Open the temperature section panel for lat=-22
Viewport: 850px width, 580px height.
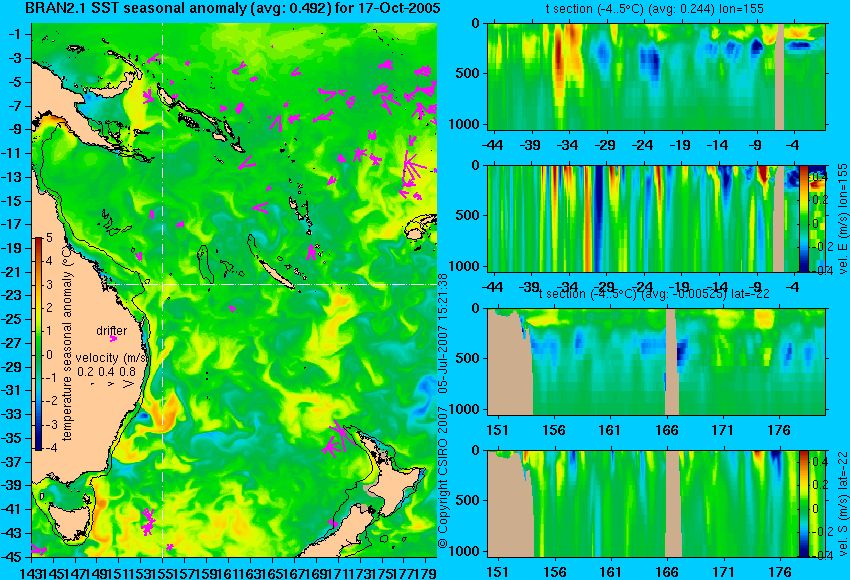[656, 362]
